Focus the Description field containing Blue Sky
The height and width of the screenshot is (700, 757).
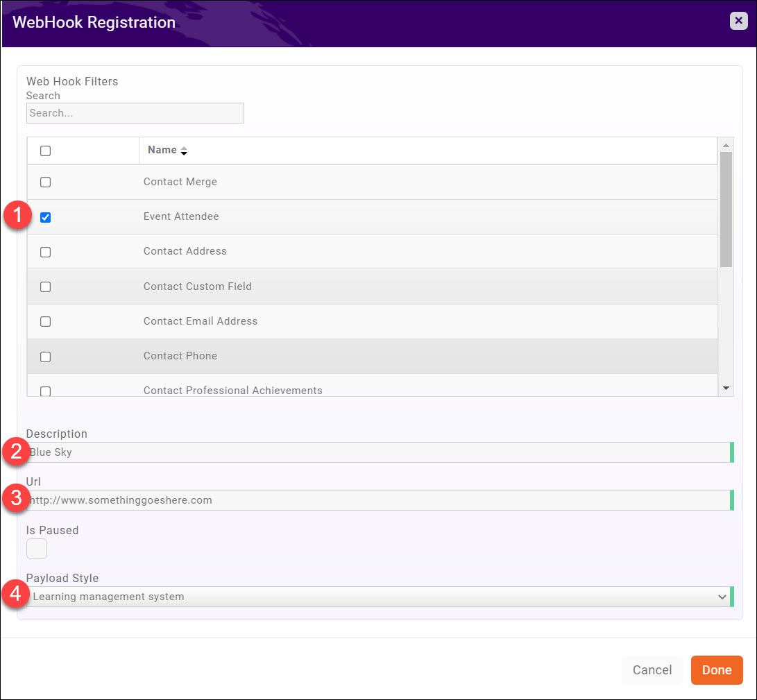click(x=378, y=452)
